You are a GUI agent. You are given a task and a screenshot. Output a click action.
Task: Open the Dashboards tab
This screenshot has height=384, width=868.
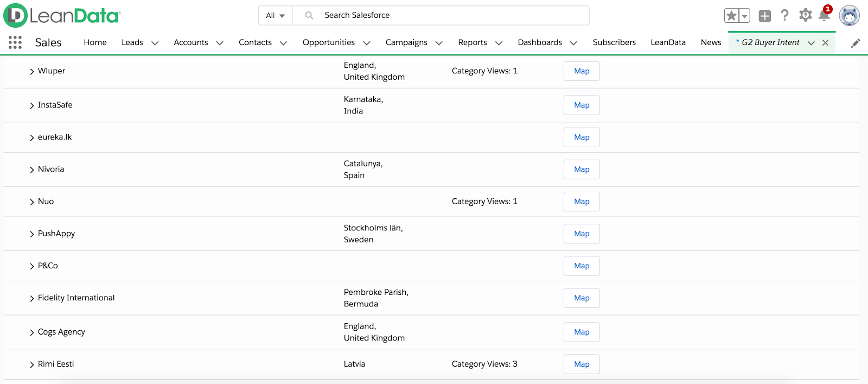[540, 42]
